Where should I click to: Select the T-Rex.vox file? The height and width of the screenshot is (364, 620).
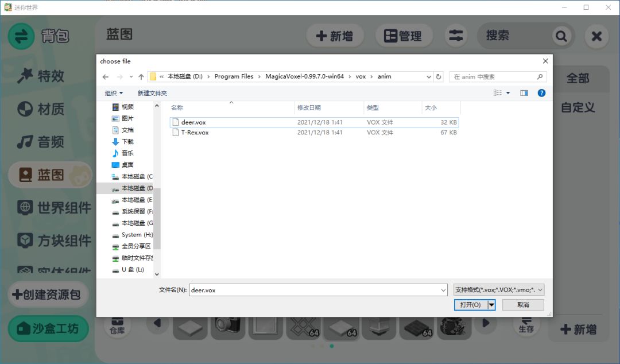coord(314,133)
